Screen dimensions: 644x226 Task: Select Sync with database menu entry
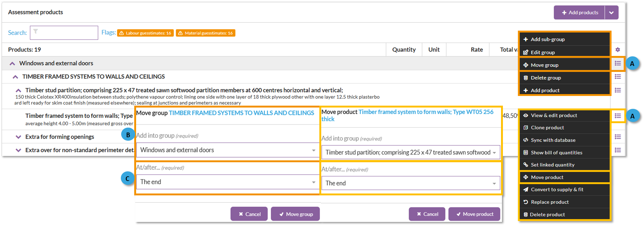pyautogui.click(x=553, y=140)
